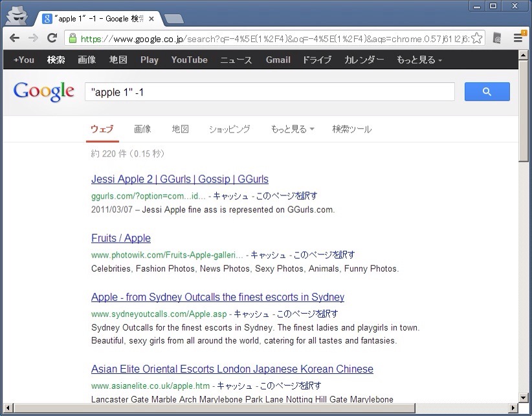Open Asian Elite Oriental Escorts result

click(232, 369)
